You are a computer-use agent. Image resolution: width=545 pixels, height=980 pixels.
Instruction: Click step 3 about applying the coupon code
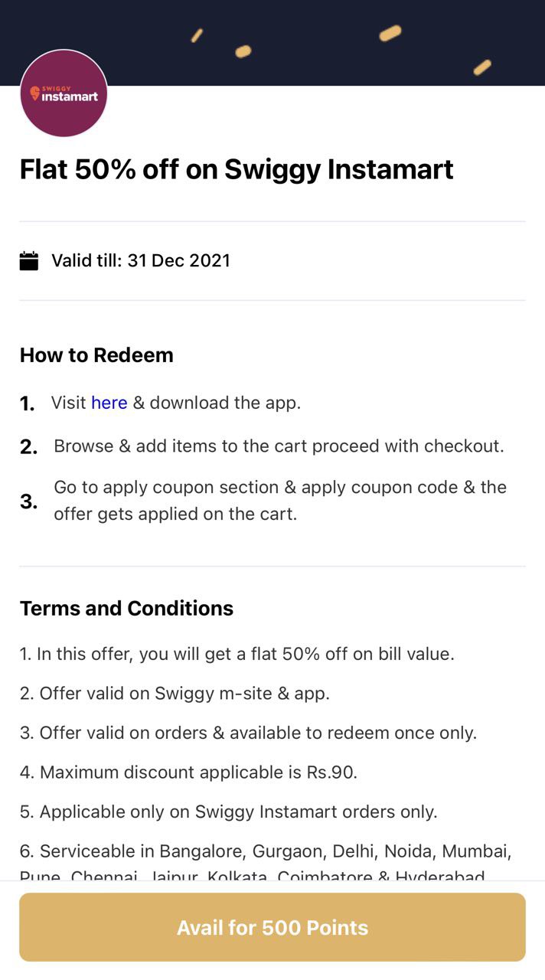[x=279, y=500]
